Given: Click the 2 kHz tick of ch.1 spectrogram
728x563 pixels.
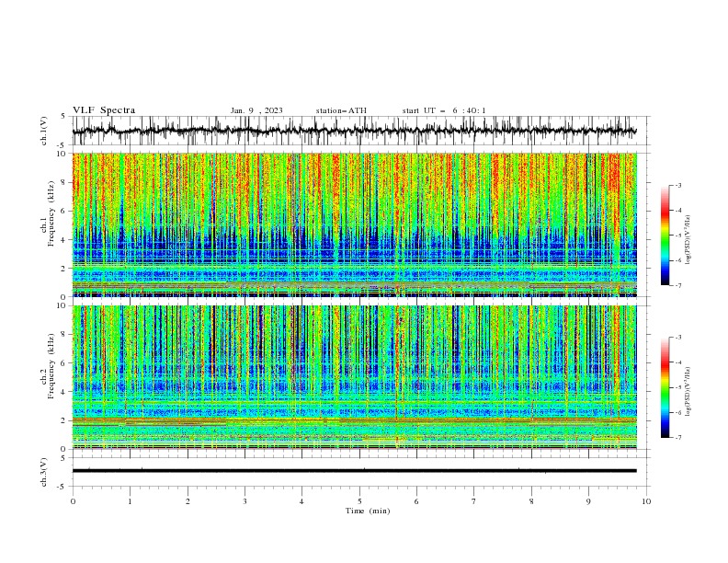Looking at the screenshot, I should pos(64,269).
